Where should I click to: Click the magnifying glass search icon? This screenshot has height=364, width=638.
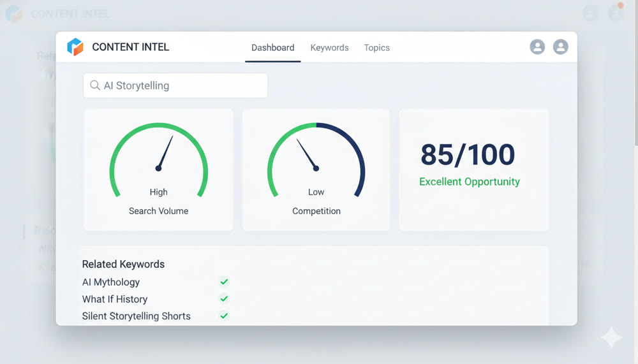click(95, 85)
